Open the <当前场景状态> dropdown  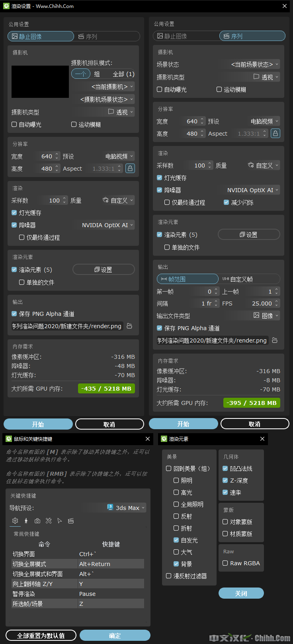coord(249,64)
